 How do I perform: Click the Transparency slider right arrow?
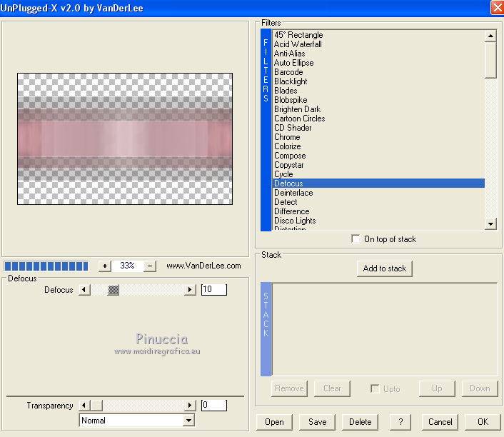pyautogui.click(x=190, y=405)
